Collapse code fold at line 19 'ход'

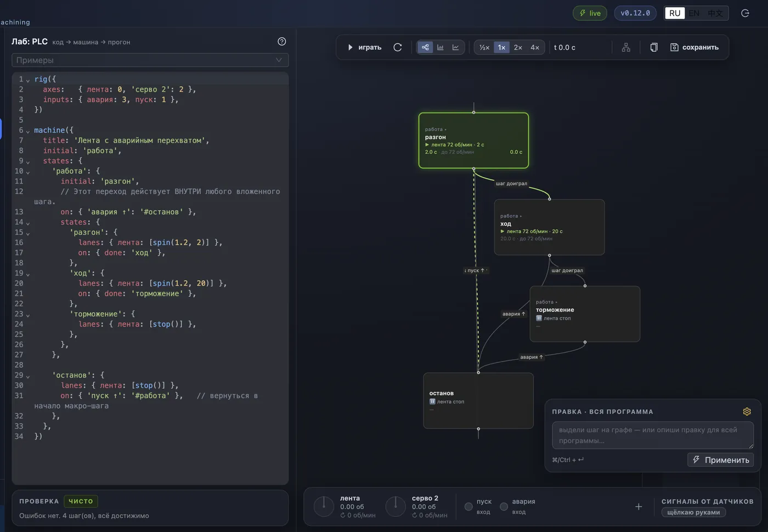point(28,274)
